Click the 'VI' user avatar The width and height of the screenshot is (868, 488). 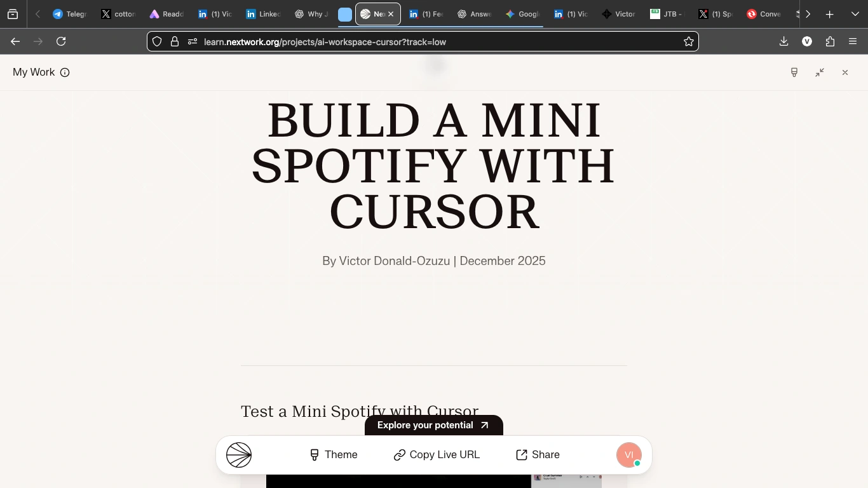[x=629, y=455]
